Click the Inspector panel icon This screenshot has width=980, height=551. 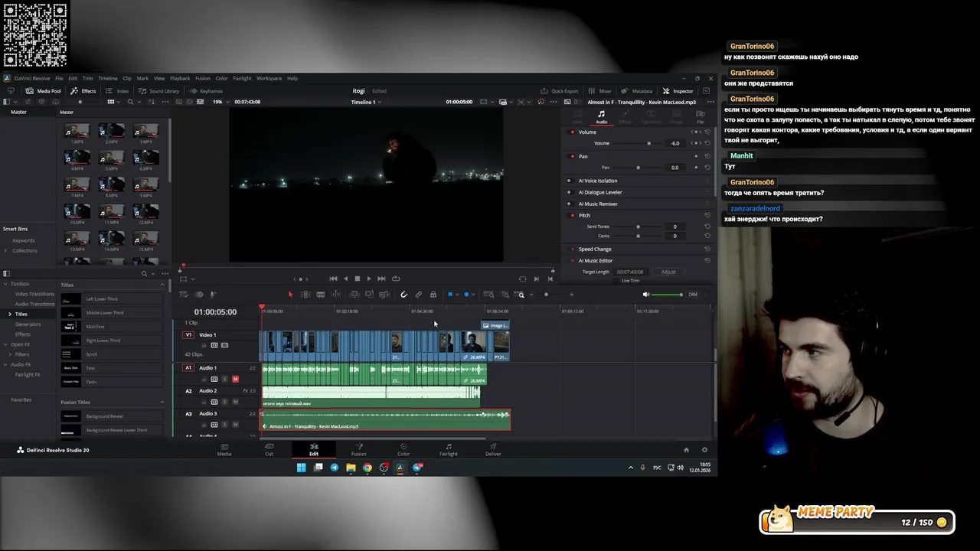tap(678, 91)
